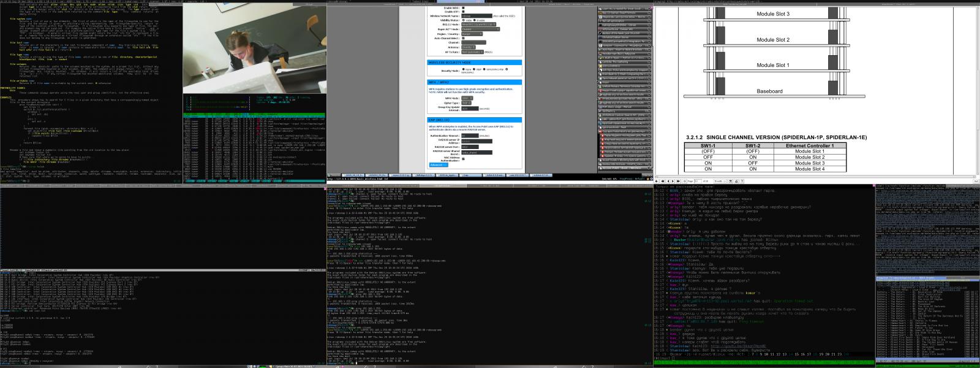
Task: Go forward in xpdf history with right arrow
Action: coord(684,181)
